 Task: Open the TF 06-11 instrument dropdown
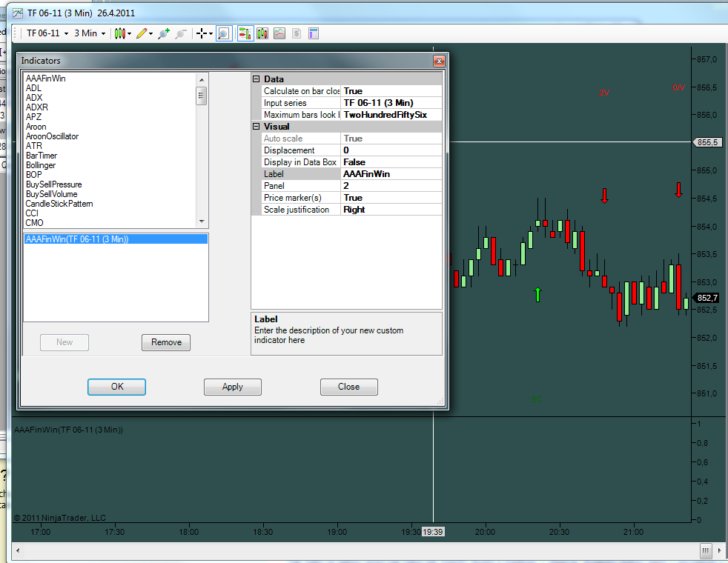[48, 33]
